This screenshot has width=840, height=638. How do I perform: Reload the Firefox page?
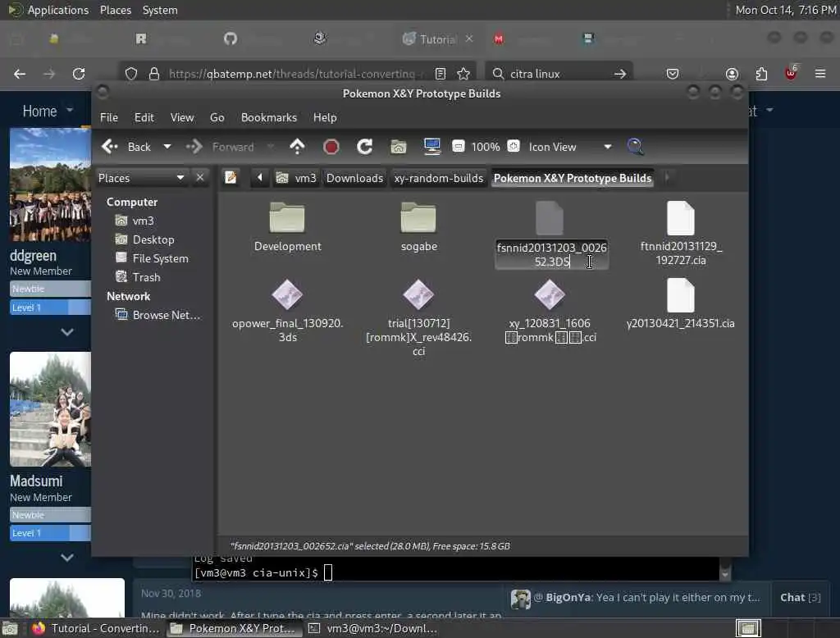click(79, 74)
